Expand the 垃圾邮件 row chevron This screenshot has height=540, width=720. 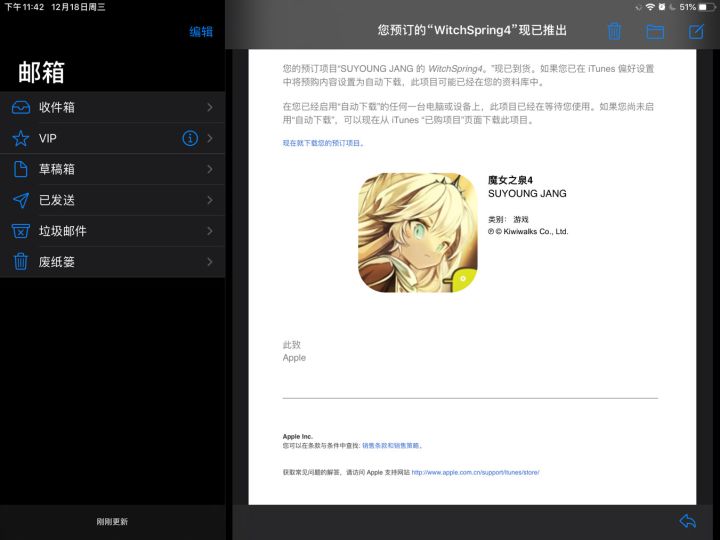(x=210, y=231)
